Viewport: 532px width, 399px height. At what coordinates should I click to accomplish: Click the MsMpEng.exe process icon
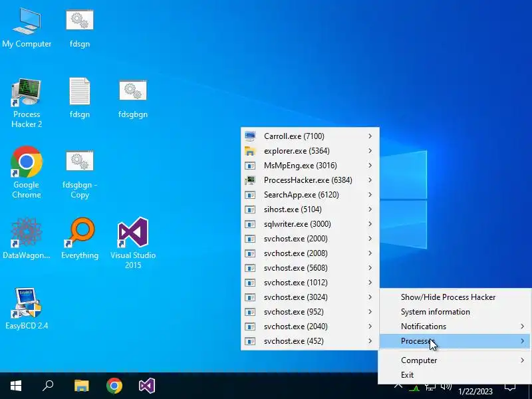pyautogui.click(x=250, y=165)
